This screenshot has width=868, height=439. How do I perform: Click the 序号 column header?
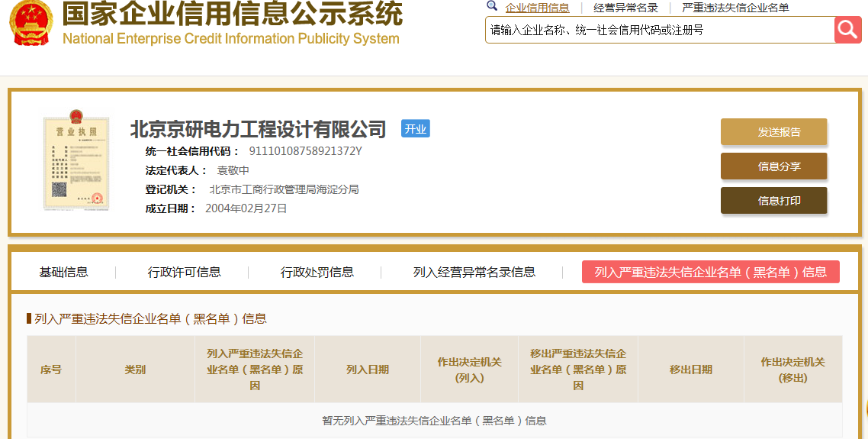click(x=51, y=370)
